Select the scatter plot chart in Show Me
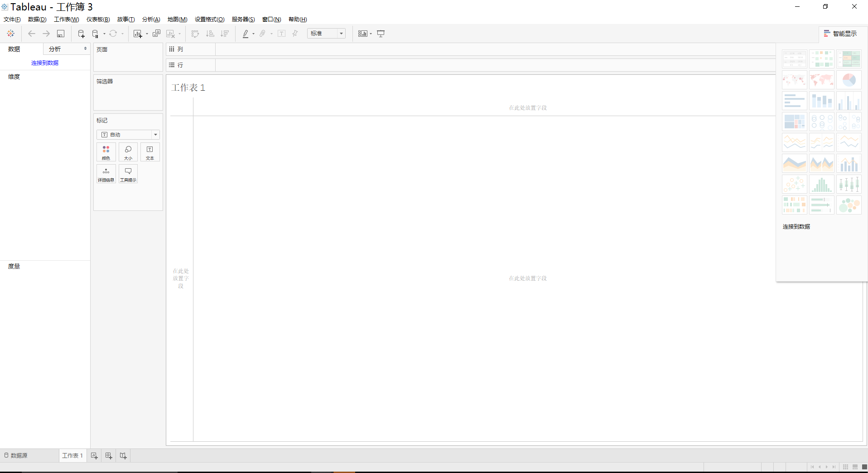This screenshot has width=868, height=473. click(795, 185)
